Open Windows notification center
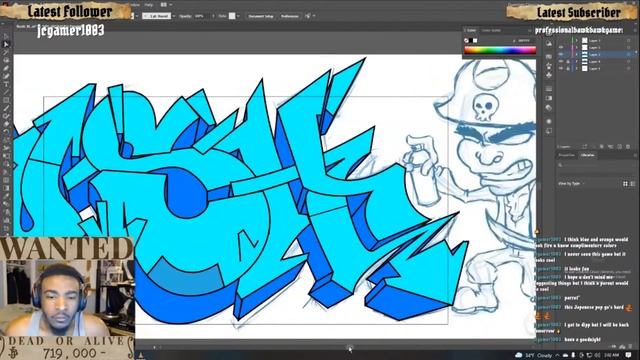Viewport: 640px width, 360px height. 629,355
